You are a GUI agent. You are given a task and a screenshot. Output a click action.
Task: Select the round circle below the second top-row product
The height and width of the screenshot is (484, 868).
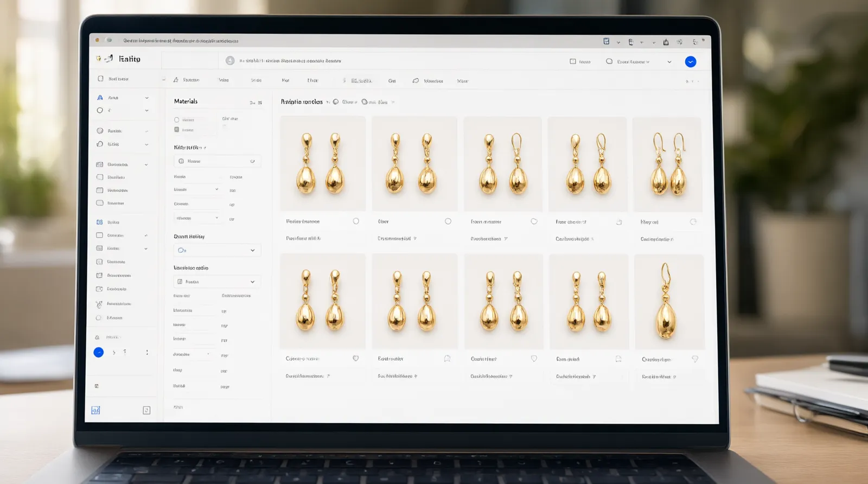(448, 221)
